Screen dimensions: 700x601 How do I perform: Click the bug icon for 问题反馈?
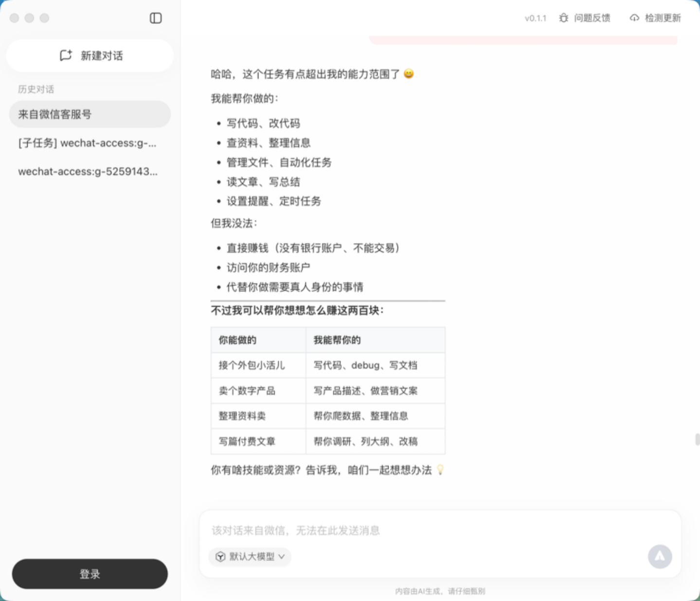563,18
